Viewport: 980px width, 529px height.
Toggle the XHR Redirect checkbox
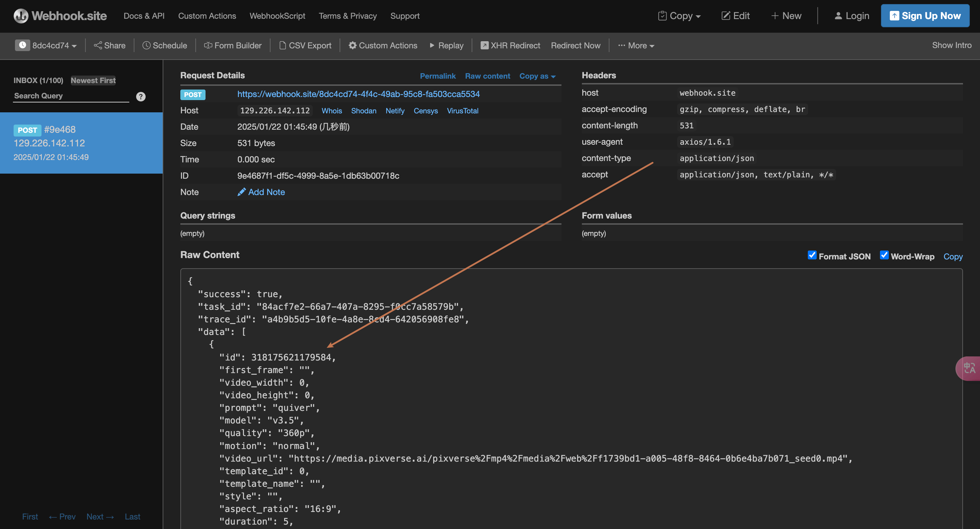pyautogui.click(x=484, y=45)
